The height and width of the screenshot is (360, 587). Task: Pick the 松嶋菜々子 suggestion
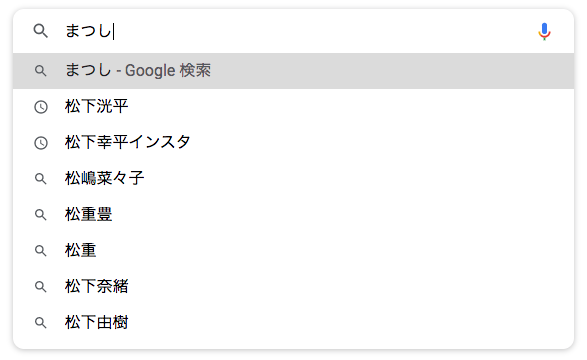294,179
